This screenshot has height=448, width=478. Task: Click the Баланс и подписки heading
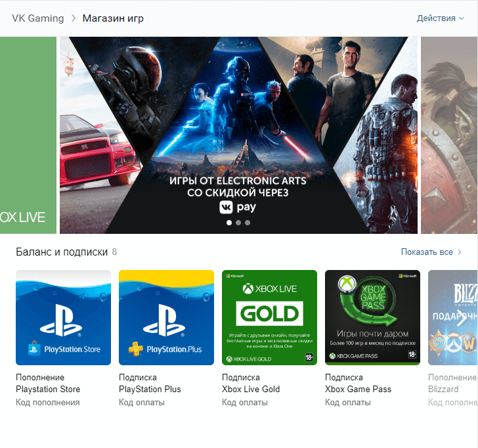pyautogui.click(x=62, y=252)
